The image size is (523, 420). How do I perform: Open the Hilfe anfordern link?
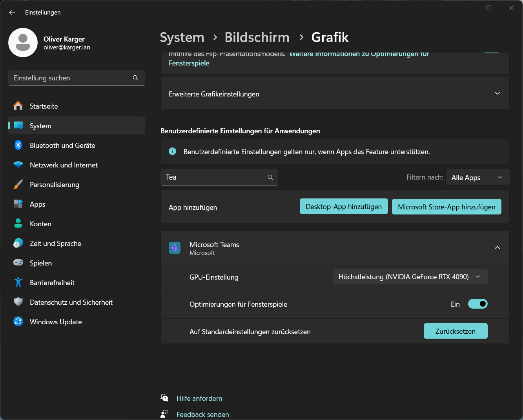[199, 398]
